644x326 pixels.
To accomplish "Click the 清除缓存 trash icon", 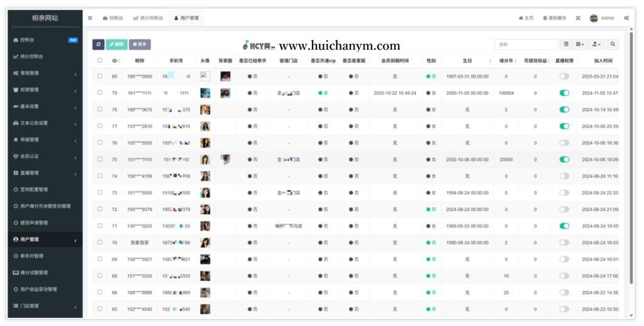I will (x=545, y=18).
